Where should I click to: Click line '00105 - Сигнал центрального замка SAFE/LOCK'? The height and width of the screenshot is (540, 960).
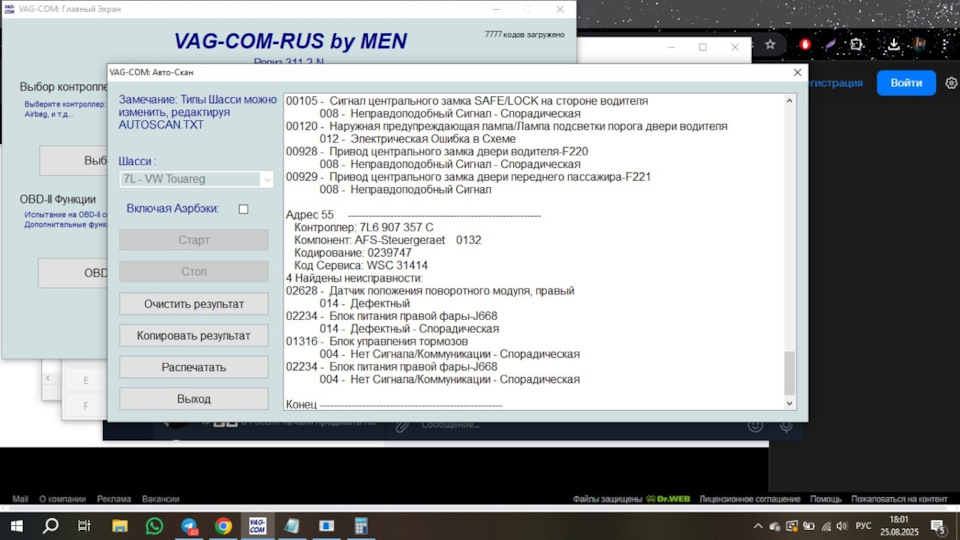pyautogui.click(x=467, y=101)
